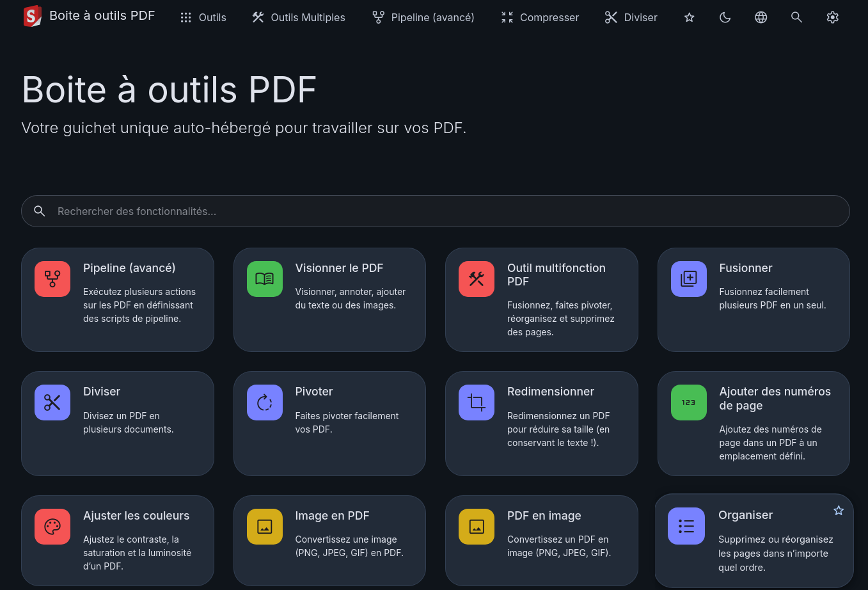Open Ajuster les couleurs card title
This screenshot has height=590, width=868.
pyautogui.click(x=136, y=516)
